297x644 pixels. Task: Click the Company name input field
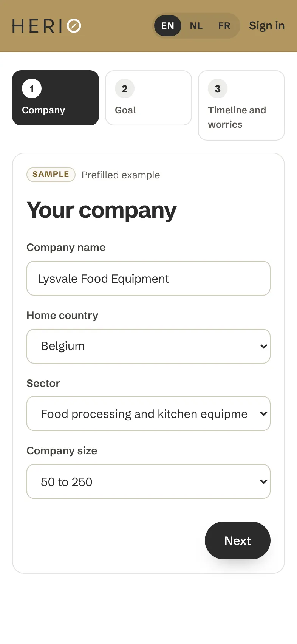[x=148, y=278]
